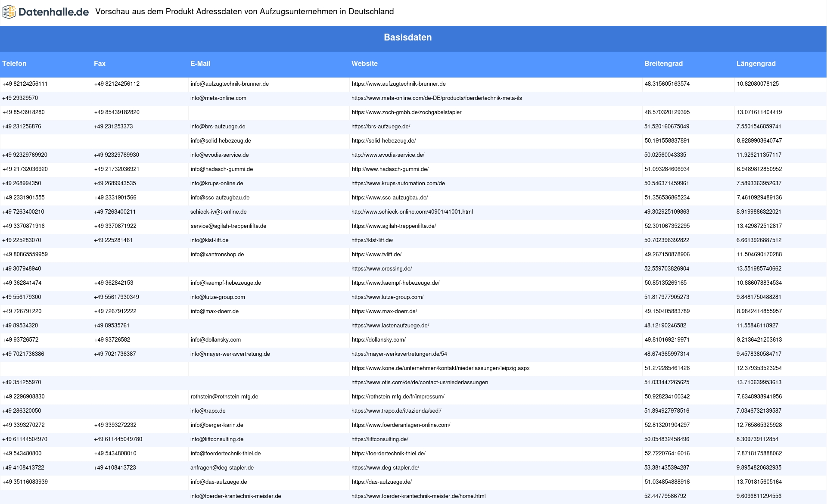The image size is (827, 504).
Task: Select phone number +49 351255970
Action: 22,383
